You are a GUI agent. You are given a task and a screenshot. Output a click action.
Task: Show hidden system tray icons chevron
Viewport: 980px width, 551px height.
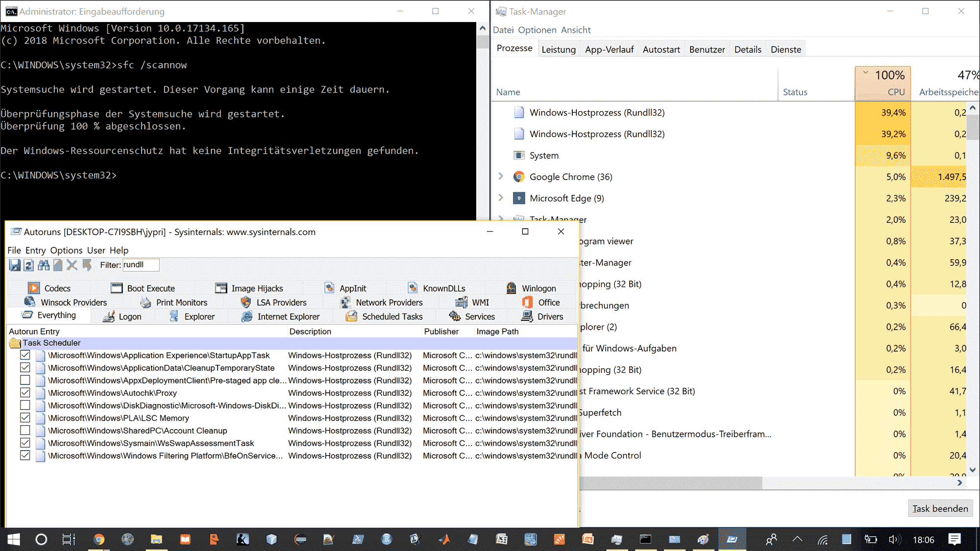(x=797, y=539)
